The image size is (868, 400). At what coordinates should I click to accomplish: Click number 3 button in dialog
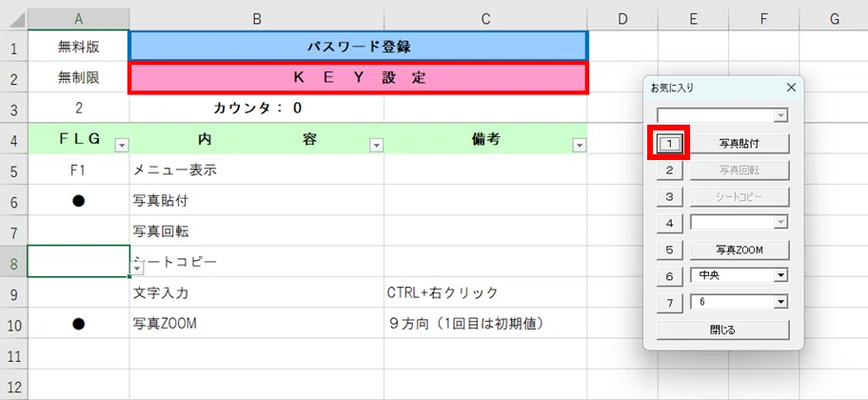click(x=670, y=197)
